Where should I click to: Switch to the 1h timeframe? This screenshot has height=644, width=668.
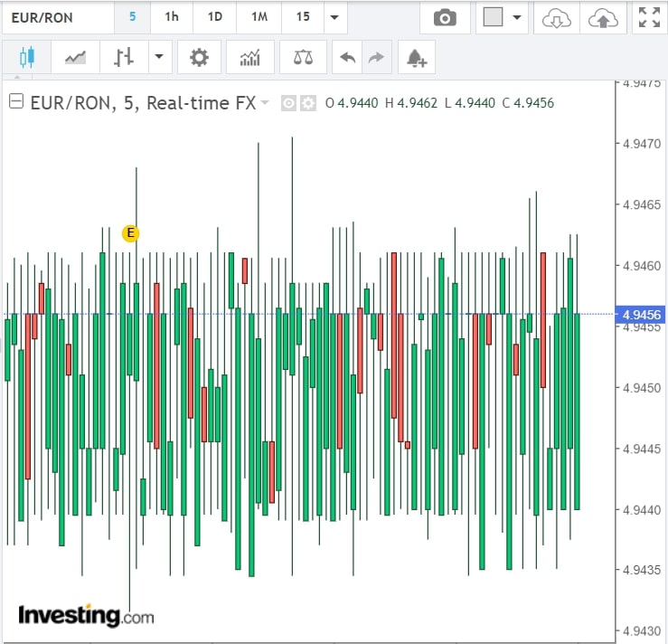point(171,17)
